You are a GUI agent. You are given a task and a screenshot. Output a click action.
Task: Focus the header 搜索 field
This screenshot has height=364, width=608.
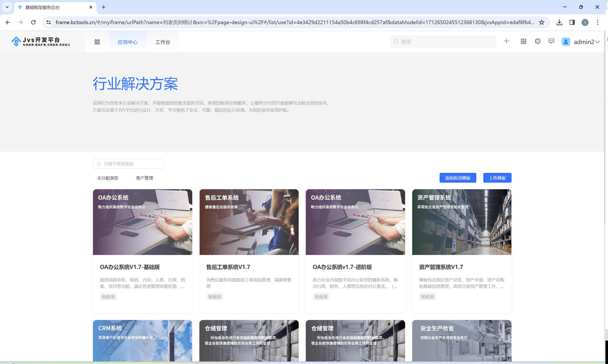[443, 42]
